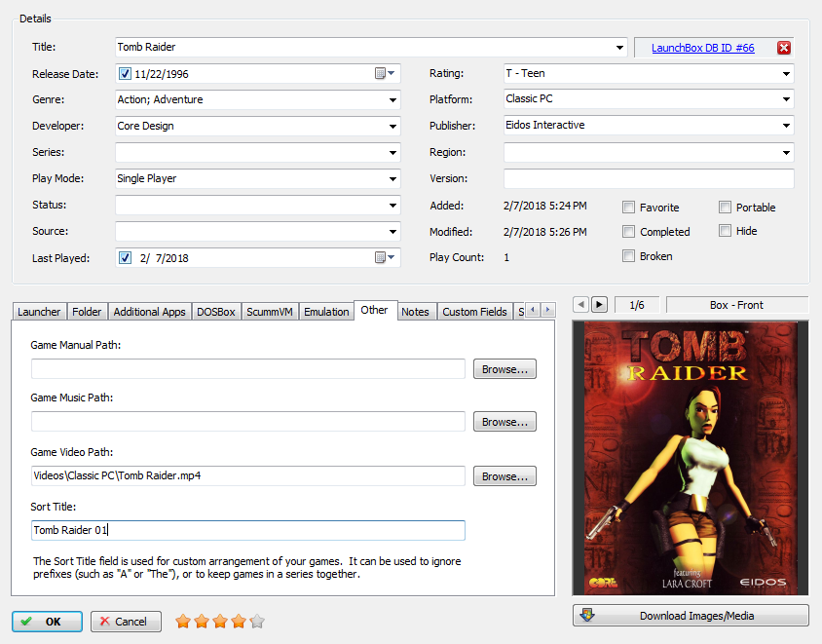Image resolution: width=822 pixels, height=644 pixels.
Task: Browse for Game Music Path
Action: click(504, 422)
